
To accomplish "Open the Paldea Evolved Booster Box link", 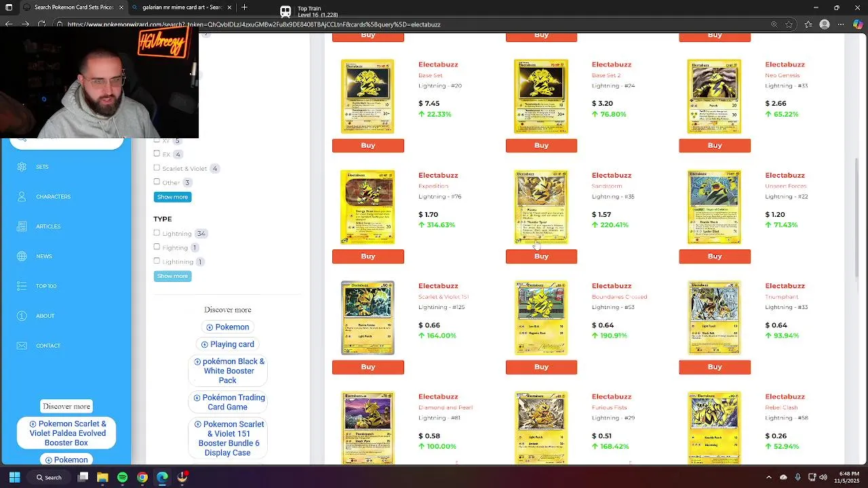I will [66, 433].
